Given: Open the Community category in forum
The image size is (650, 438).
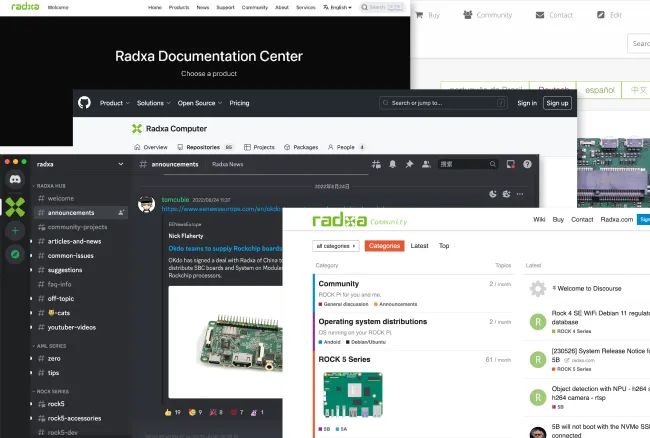Looking at the screenshot, I should click(x=339, y=283).
